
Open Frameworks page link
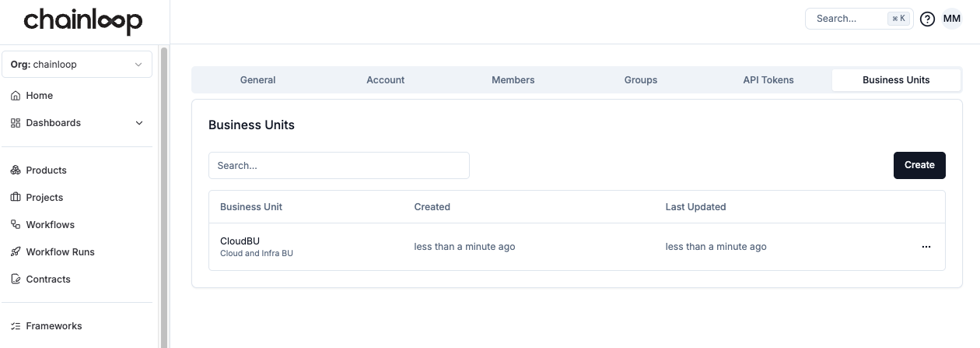(x=54, y=326)
